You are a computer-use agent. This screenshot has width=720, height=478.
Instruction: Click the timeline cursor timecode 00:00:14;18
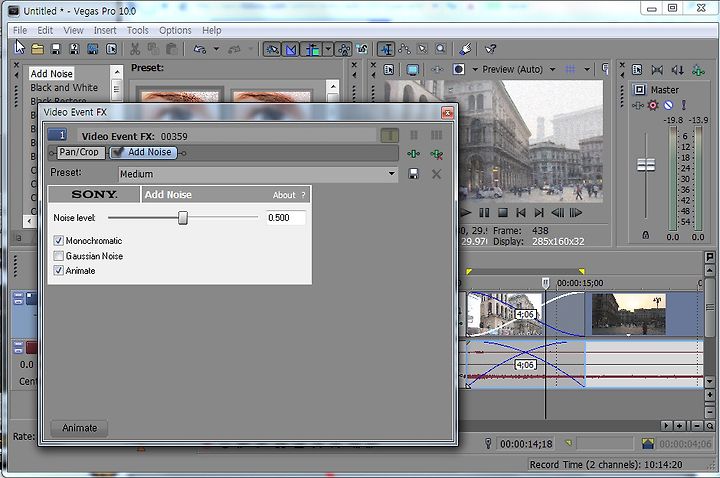pyautogui.click(x=526, y=444)
